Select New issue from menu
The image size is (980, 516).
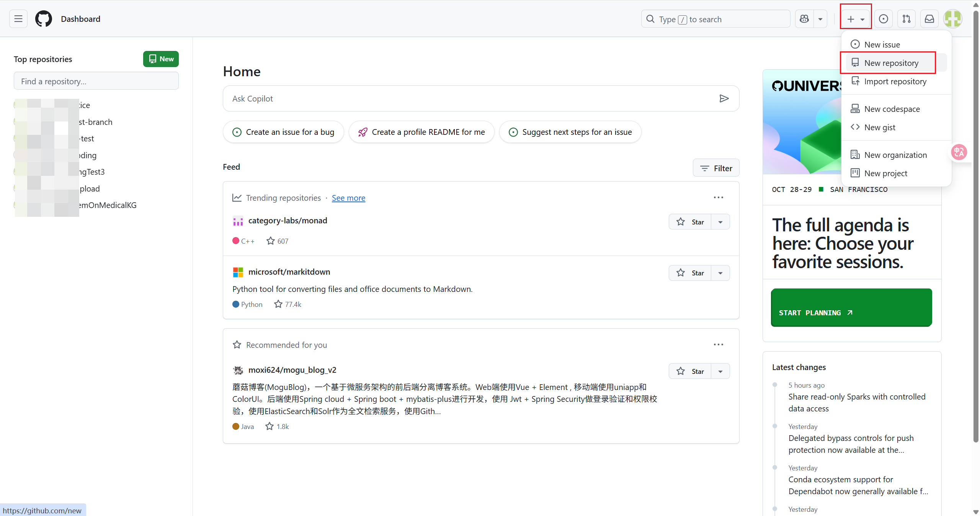click(x=896, y=44)
